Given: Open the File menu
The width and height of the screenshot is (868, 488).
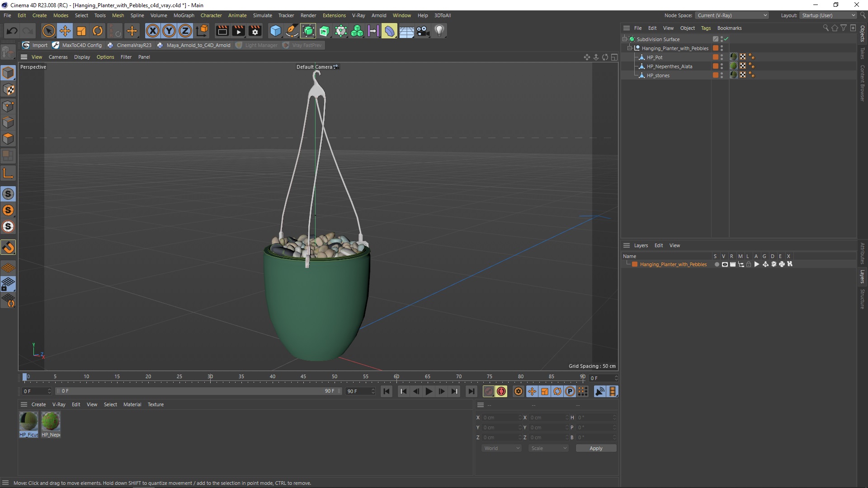Looking at the screenshot, I should click(x=7, y=15).
